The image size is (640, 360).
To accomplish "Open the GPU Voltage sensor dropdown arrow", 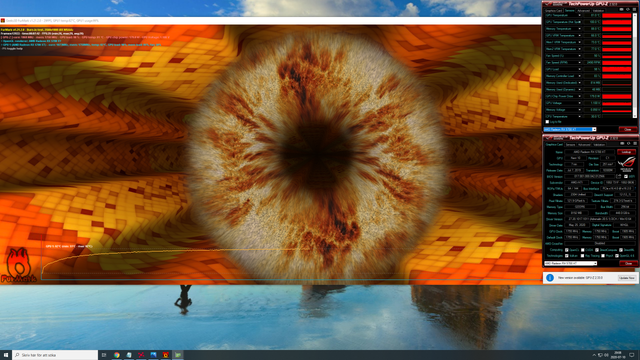I will (579, 103).
